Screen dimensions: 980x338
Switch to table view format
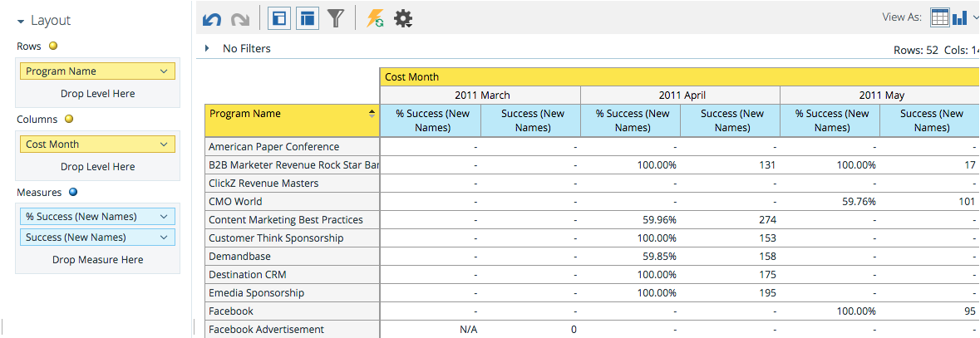coord(939,17)
